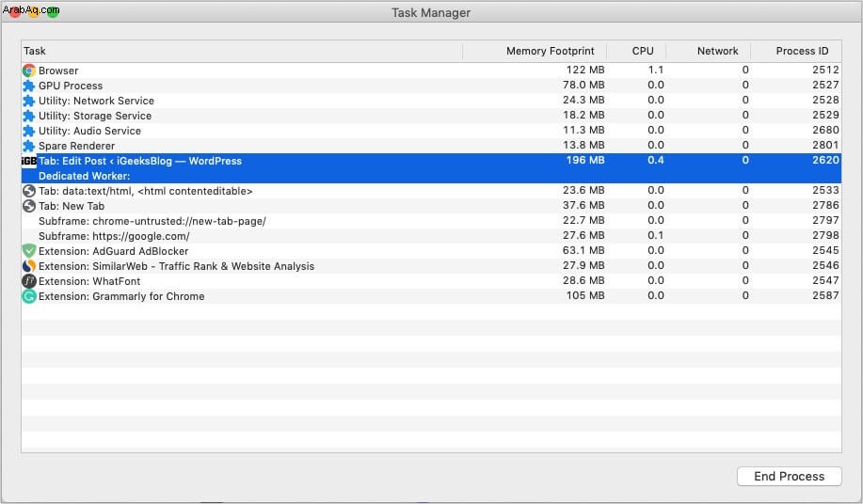This screenshot has width=863, height=504.
Task: Click process ID 2545
Action: click(825, 250)
